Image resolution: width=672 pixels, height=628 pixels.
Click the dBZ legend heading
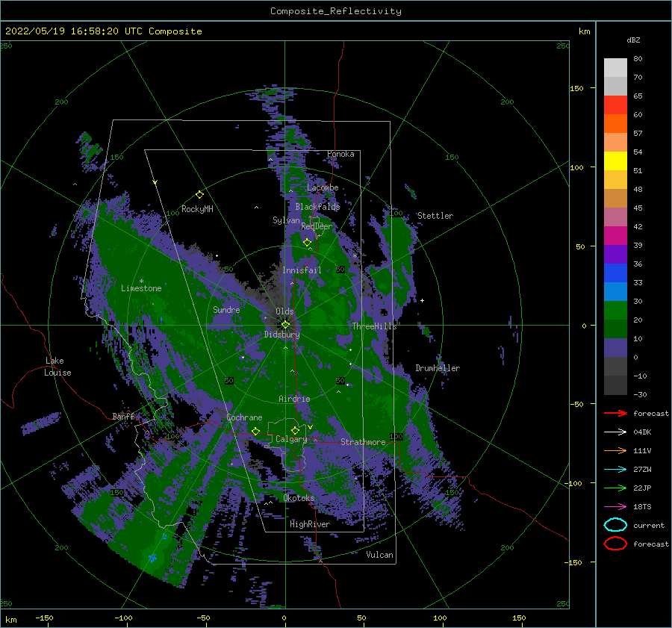pos(633,40)
